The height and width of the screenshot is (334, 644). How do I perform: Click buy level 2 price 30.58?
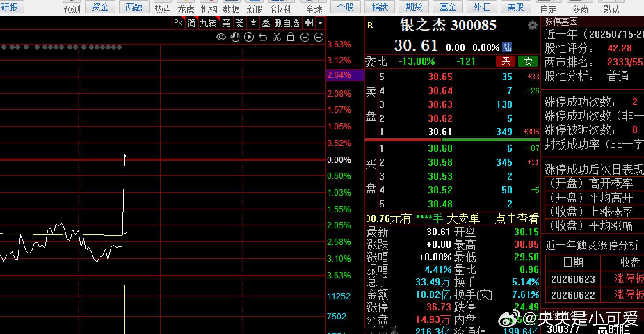point(440,162)
